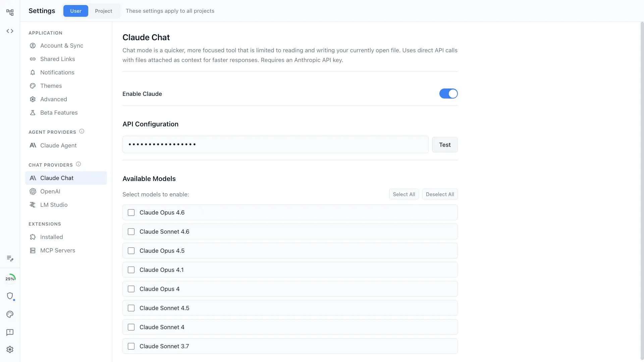Open the palette icon in left rail
The height and width of the screenshot is (362, 644).
point(10,314)
